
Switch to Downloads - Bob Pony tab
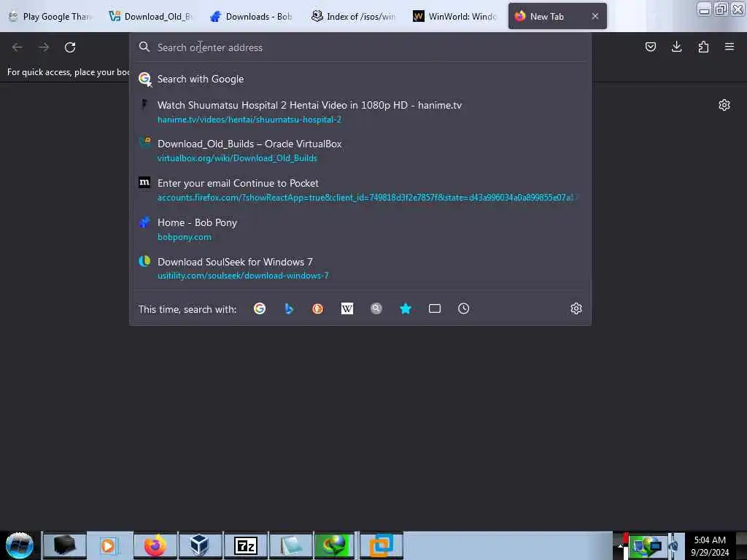(252, 16)
